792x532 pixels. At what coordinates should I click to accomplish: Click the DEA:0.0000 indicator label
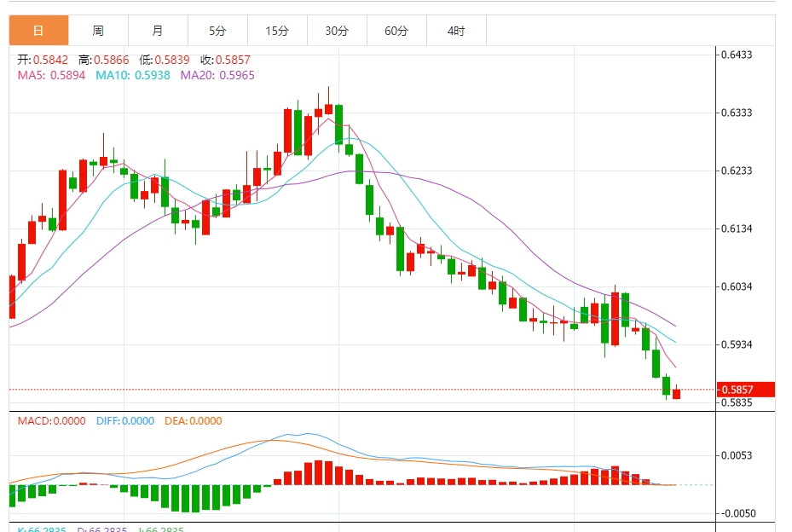coord(194,421)
